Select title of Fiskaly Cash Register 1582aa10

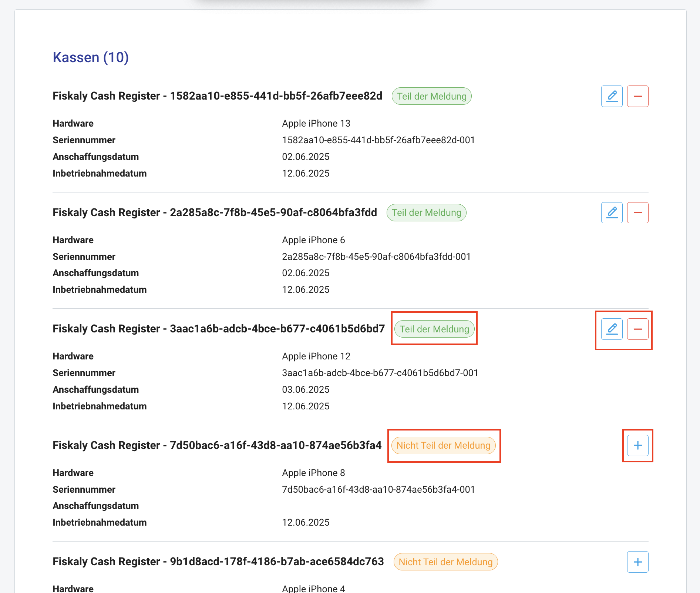217,96
